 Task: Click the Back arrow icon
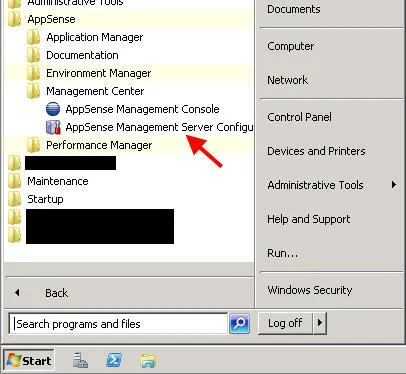pyautogui.click(x=17, y=293)
